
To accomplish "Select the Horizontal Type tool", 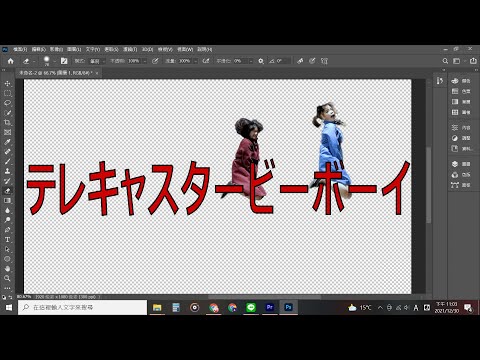I will click(7, 239).
